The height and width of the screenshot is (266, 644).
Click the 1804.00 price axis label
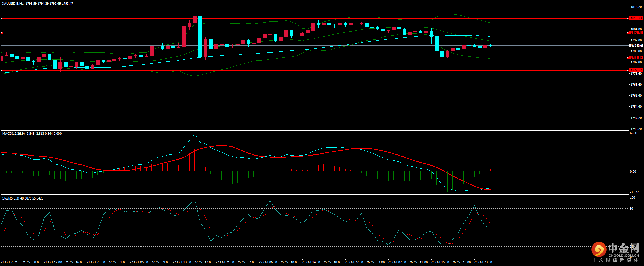(x=636, y=29)
